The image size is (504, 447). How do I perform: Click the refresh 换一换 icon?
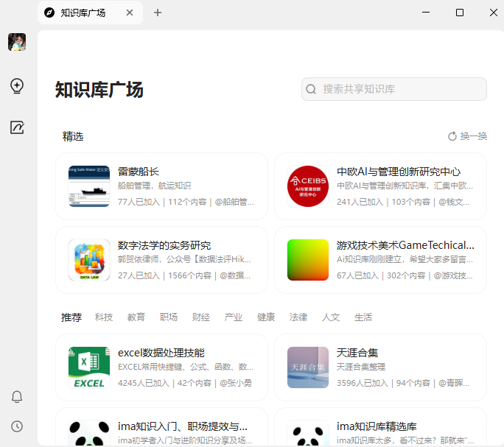[452, 136]
